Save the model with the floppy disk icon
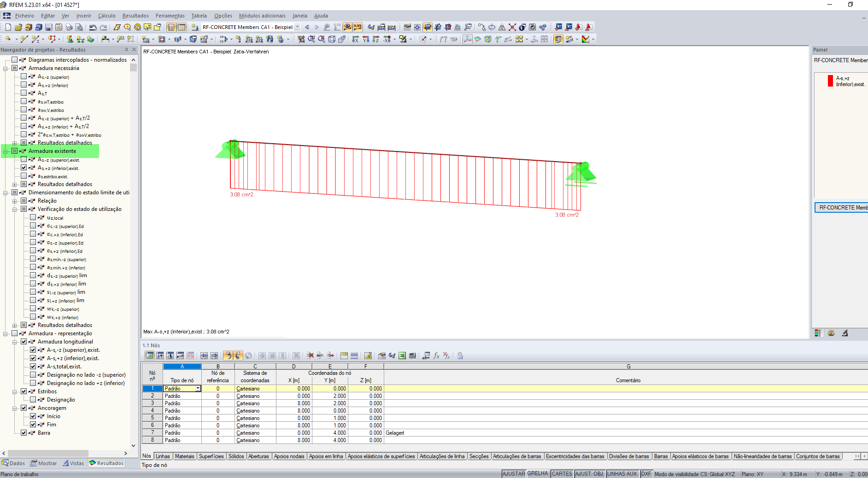 click(x=49, y=27)
